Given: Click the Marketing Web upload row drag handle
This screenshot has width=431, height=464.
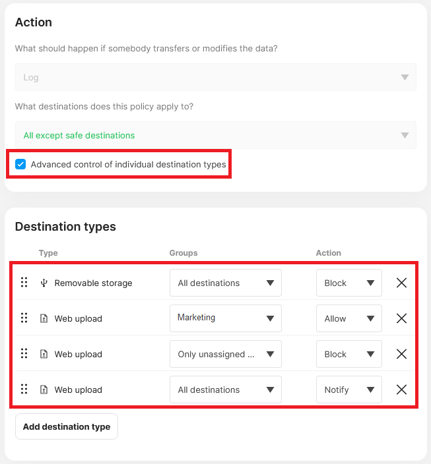Looking at the screenshot, I should tap(24, 318).
